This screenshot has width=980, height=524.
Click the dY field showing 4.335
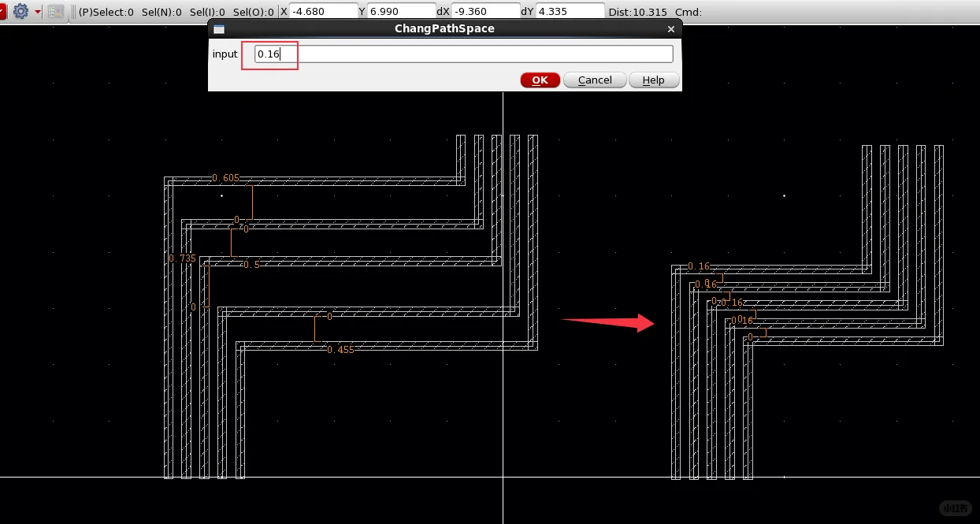[x=570, y=11]
